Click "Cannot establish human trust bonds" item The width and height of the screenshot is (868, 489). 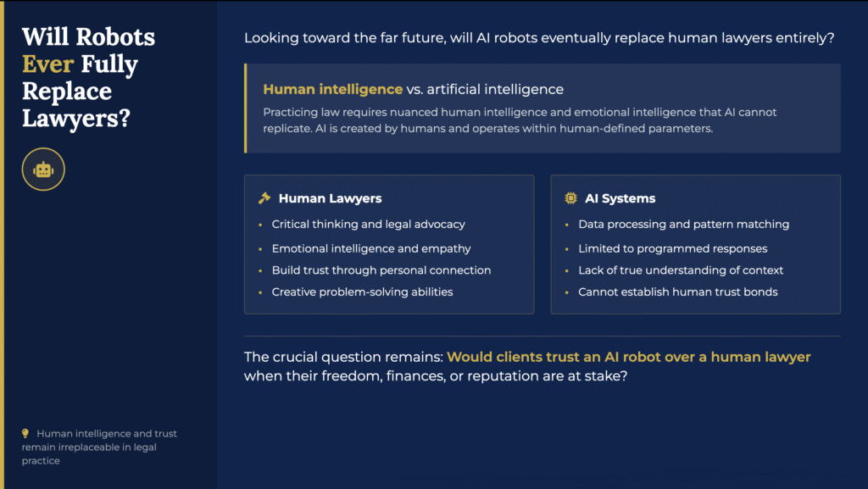coord(677,292)
